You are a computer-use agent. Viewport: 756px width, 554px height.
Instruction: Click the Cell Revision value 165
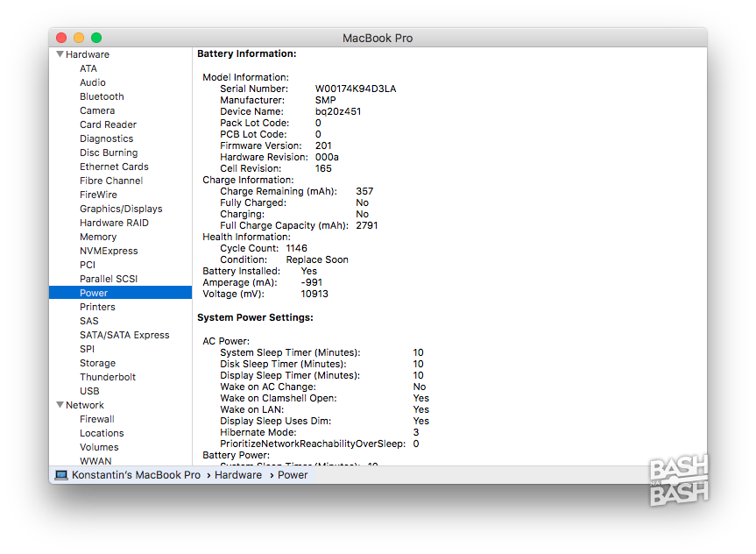tap(323, 168)
